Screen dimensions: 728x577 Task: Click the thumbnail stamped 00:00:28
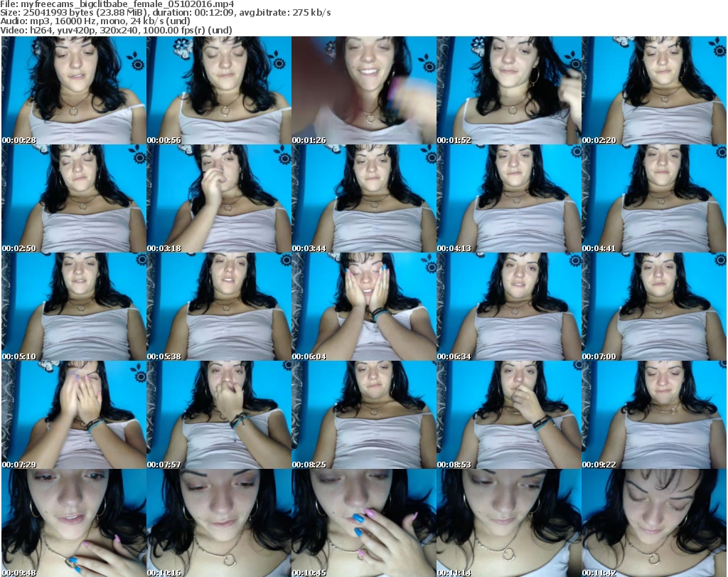click(x=74, y=90)
